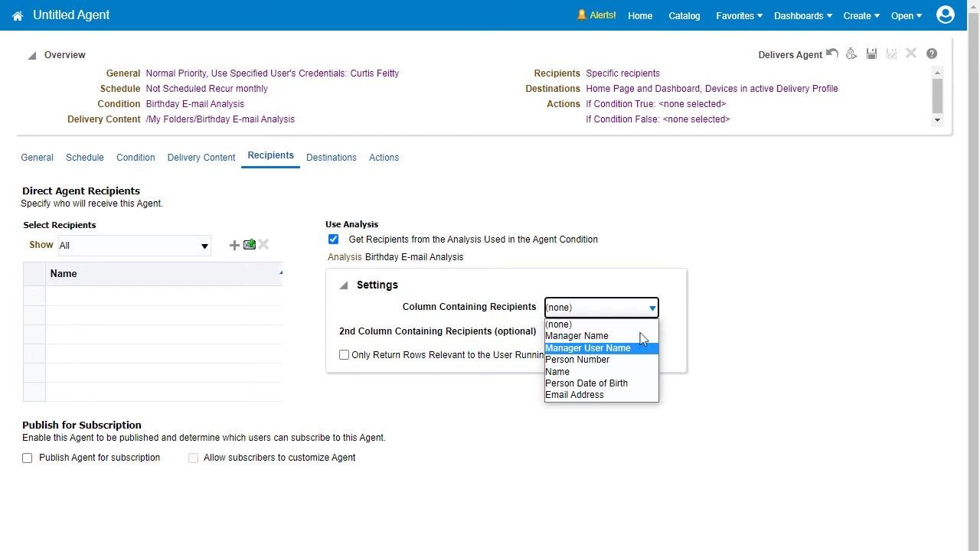Enable Publish Agent for subscription

28,458
